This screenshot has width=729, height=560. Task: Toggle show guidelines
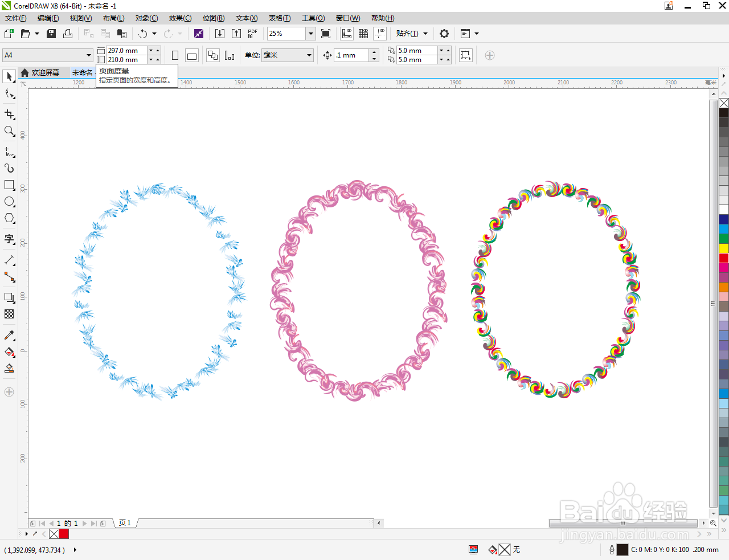coord(380,34)
